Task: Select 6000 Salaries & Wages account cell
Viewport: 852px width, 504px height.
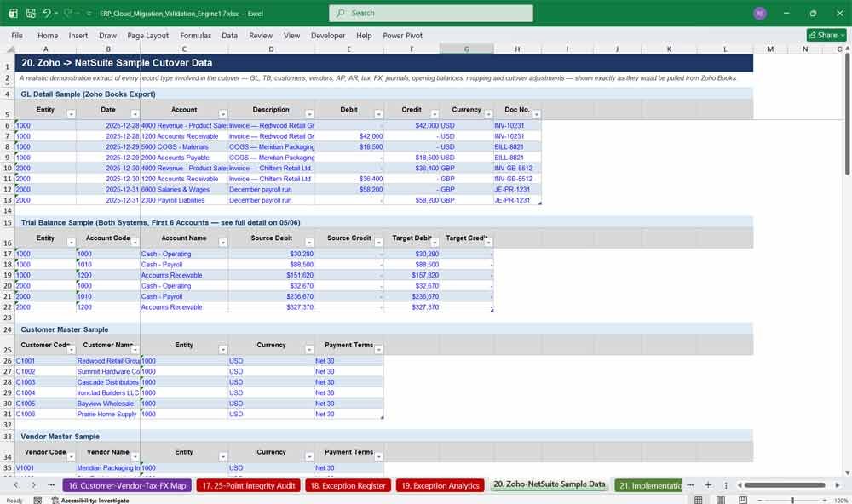Action: pyautogui.click(x=184, y=189)
